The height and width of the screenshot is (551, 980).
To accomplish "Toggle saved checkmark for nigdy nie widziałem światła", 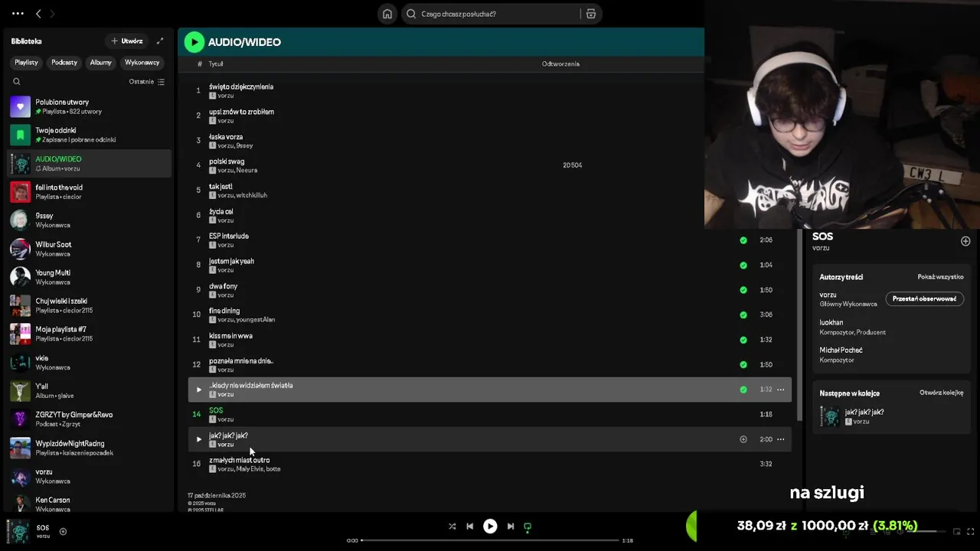I will tap(743, 390).
